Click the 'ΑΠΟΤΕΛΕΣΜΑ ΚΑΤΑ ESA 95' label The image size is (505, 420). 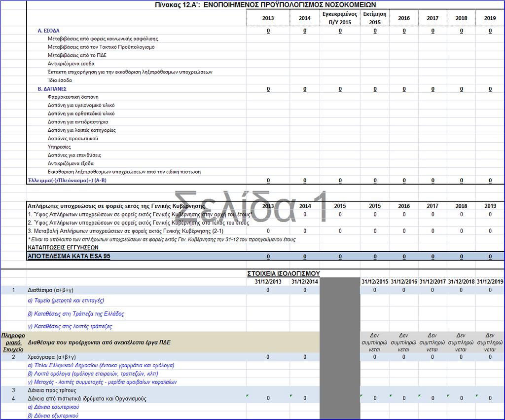pos(69,256)
